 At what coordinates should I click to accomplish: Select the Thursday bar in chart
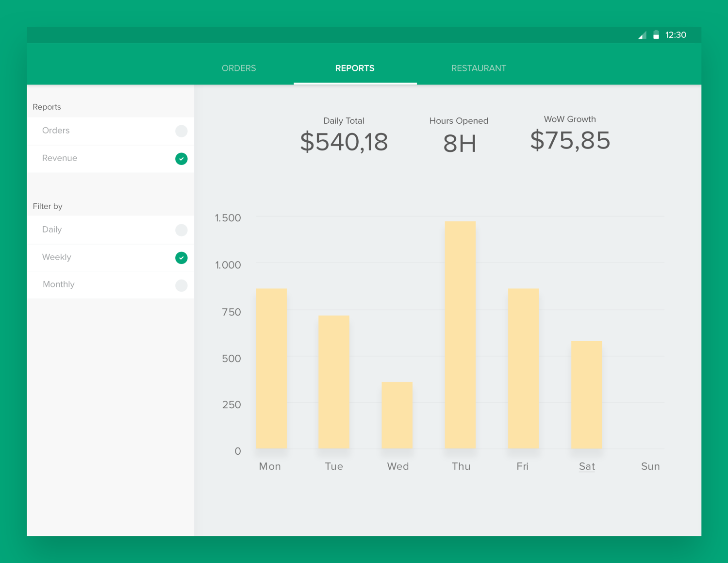(x=460, y=335)
